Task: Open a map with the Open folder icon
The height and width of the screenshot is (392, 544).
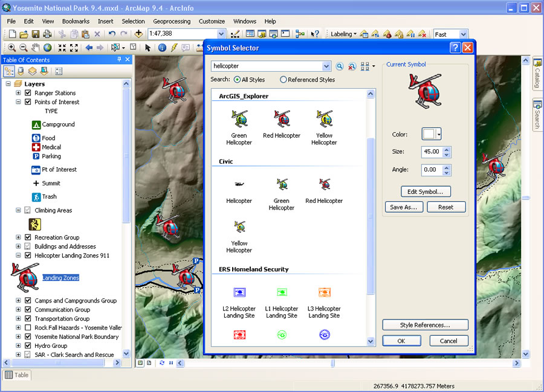Action: [x=24, y=34]
